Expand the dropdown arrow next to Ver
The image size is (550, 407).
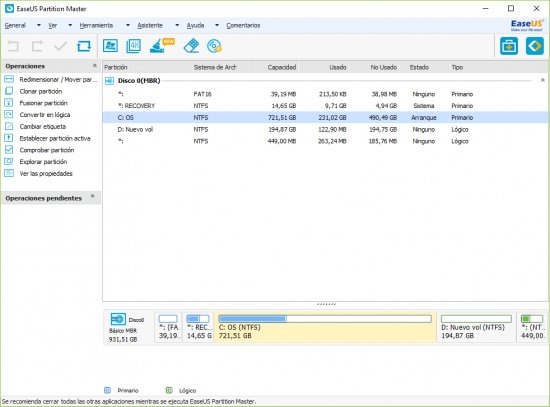tap(70, 25)
